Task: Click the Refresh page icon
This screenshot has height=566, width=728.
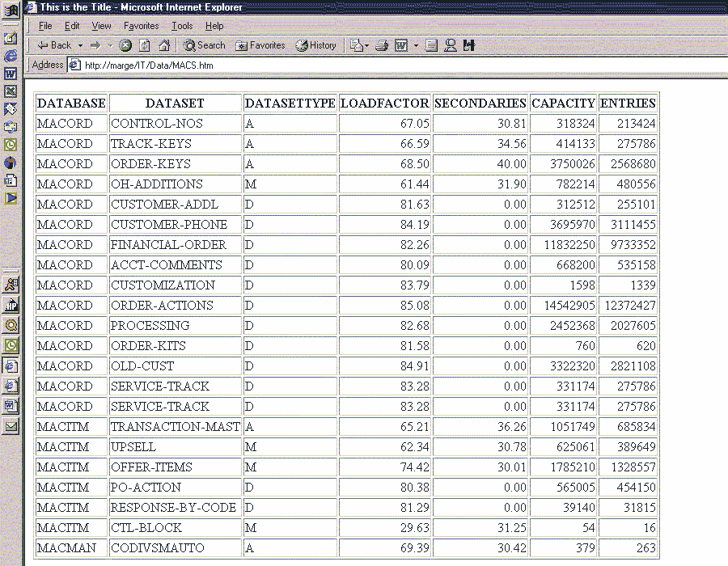Action: coord(145,45)
